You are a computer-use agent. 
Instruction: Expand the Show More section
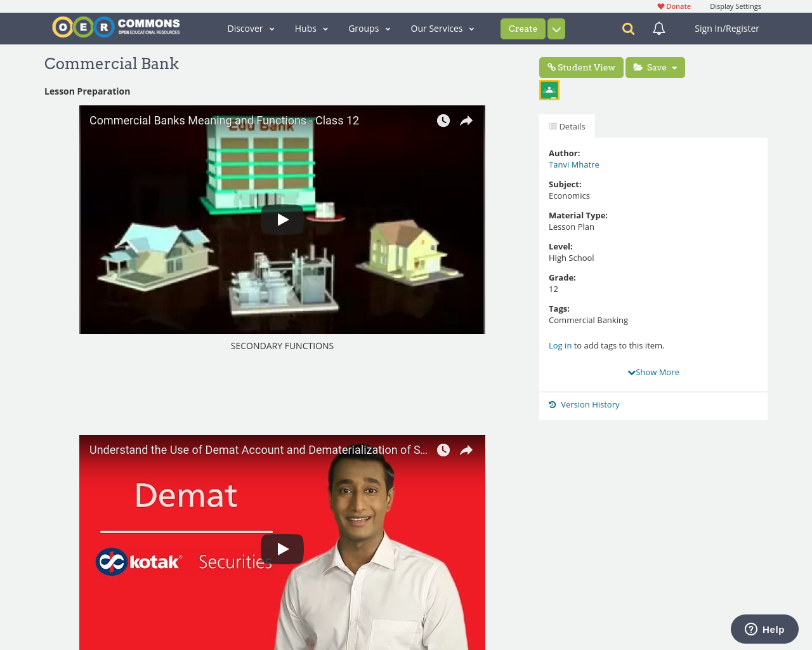pyautogui.click(x=653, y=372)
